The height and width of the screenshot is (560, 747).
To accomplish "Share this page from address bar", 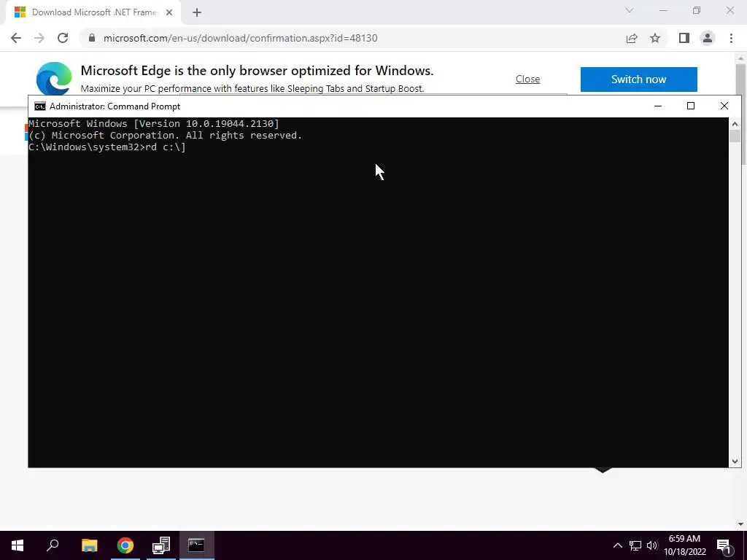I will [x=632, y=38].
